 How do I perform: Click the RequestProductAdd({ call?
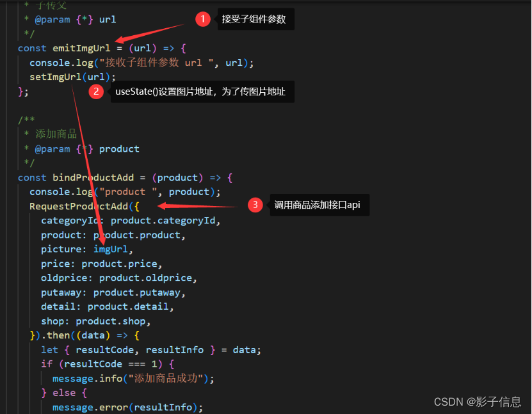click(85, 206)
